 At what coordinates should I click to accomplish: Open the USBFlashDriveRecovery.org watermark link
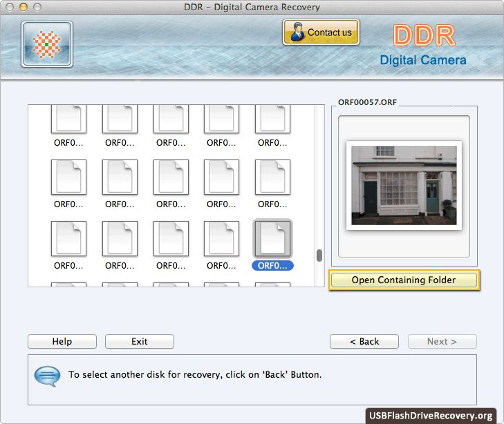click(431, 415)
